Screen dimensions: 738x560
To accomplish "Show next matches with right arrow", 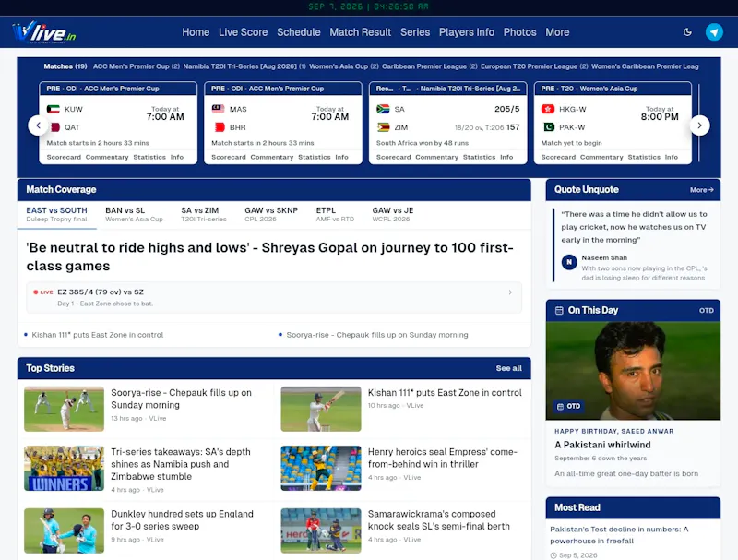I will coord(699,125).
